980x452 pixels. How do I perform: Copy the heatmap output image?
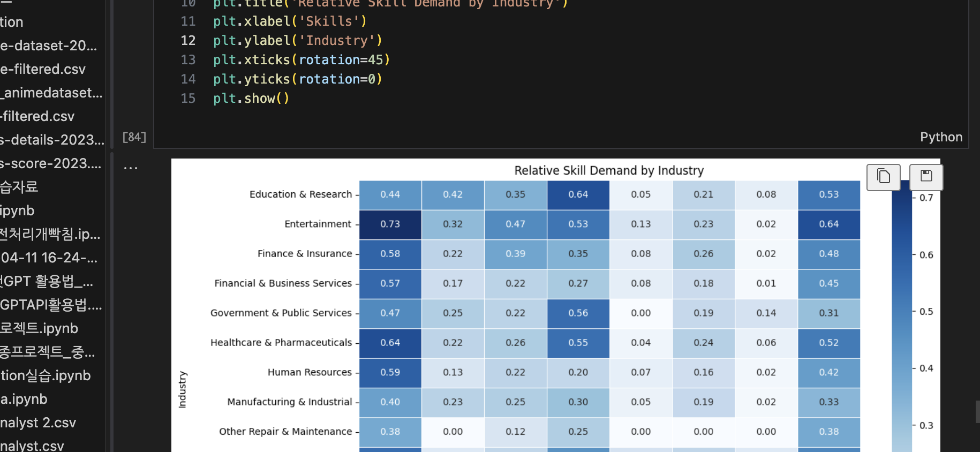(x=884, y=176)
